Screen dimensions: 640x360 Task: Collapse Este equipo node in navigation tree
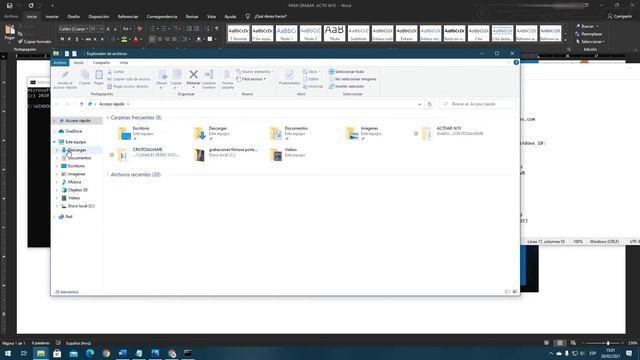54,142
